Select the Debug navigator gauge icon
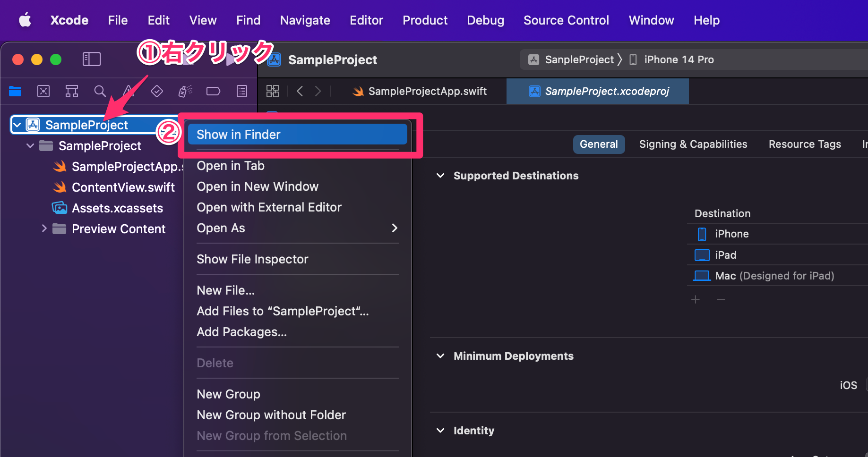Image resolution: width=868 pixels, height=457 pixels. [x=185, y=91]
